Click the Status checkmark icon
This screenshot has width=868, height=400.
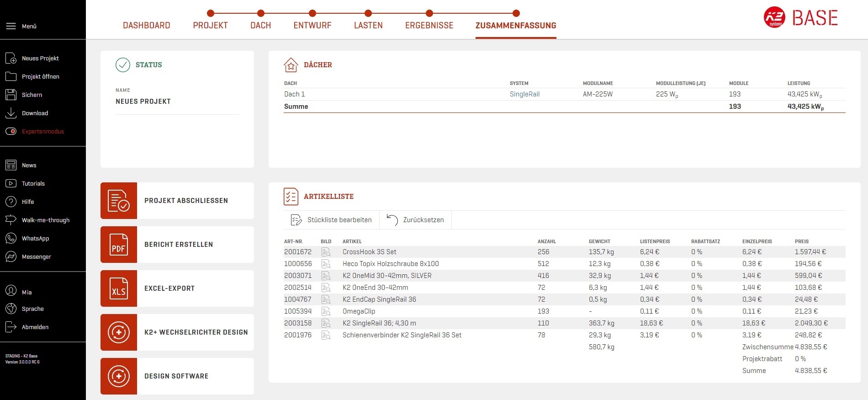(x=123, y=65)
